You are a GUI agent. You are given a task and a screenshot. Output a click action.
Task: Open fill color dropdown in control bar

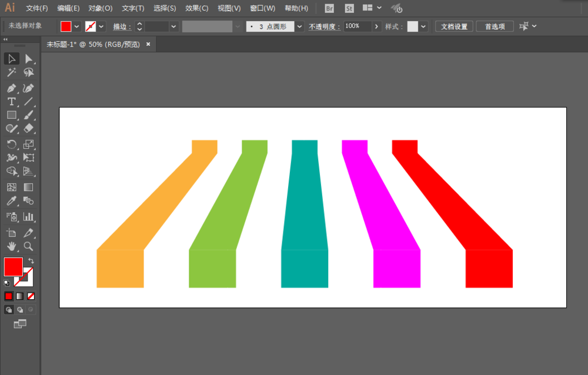[76, 26]
